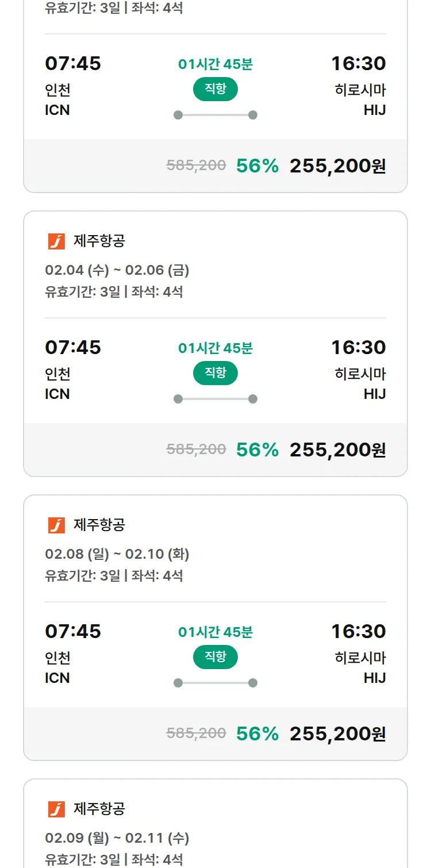Open the 02.04 (수) ~ 02.06 (금) date range
Screen dimensions: 431x868
(117, 270)
